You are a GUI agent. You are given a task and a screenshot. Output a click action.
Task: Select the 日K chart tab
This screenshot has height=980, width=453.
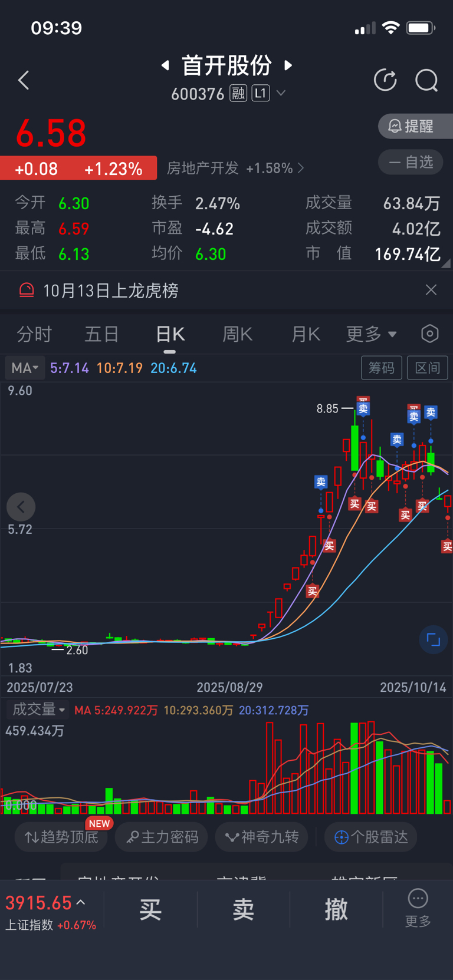pyautogui.click(x=170, y=335)
